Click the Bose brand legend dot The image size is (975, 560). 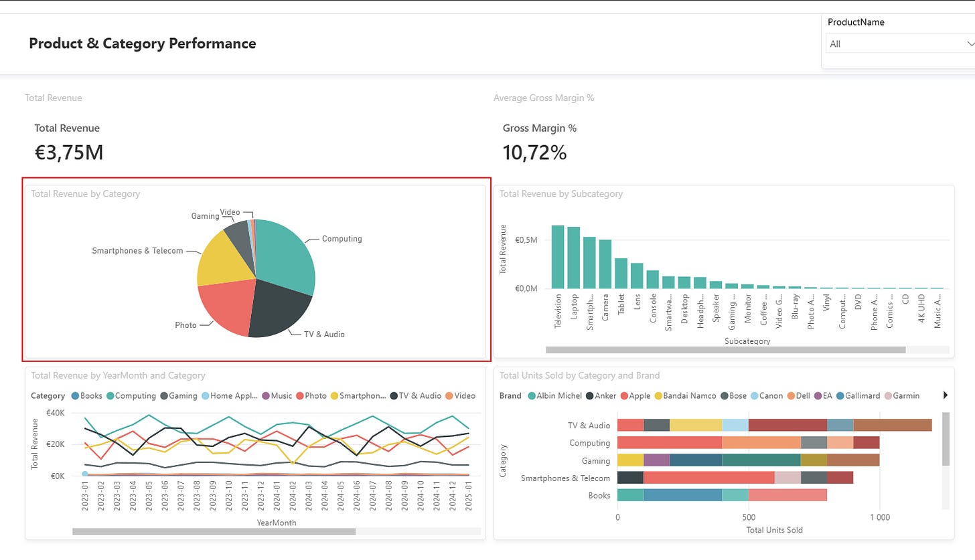click(x=725, y=396)
